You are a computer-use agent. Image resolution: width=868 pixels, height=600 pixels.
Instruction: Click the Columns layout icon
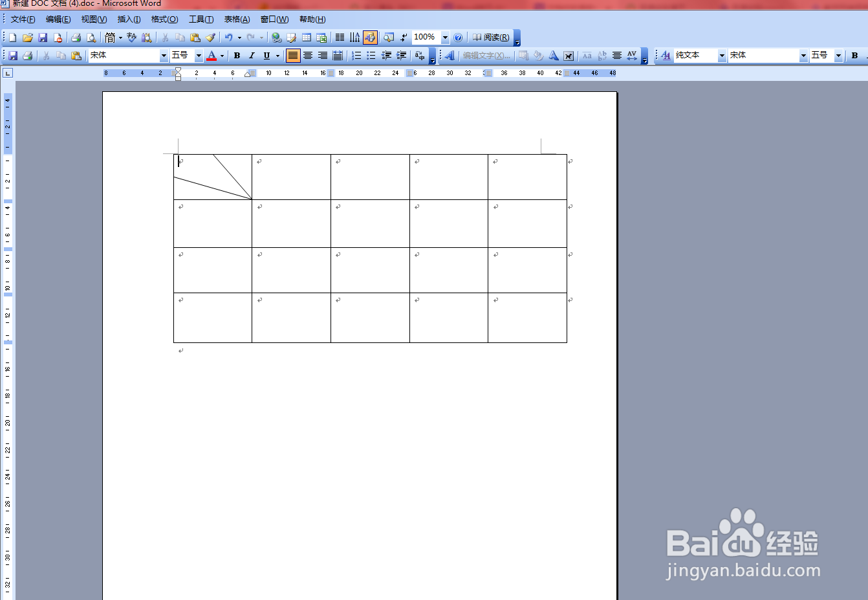[340, 38]
